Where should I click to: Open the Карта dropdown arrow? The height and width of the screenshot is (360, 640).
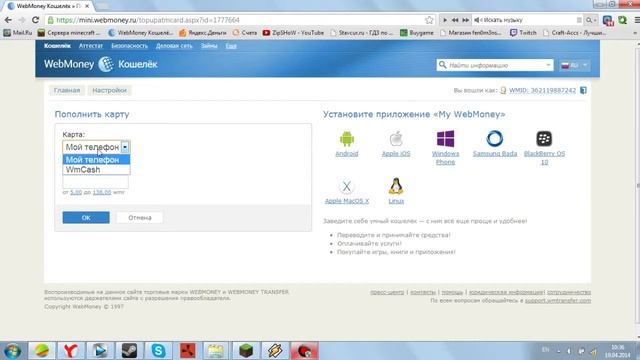pyautogui.click(x=125, y=147)
